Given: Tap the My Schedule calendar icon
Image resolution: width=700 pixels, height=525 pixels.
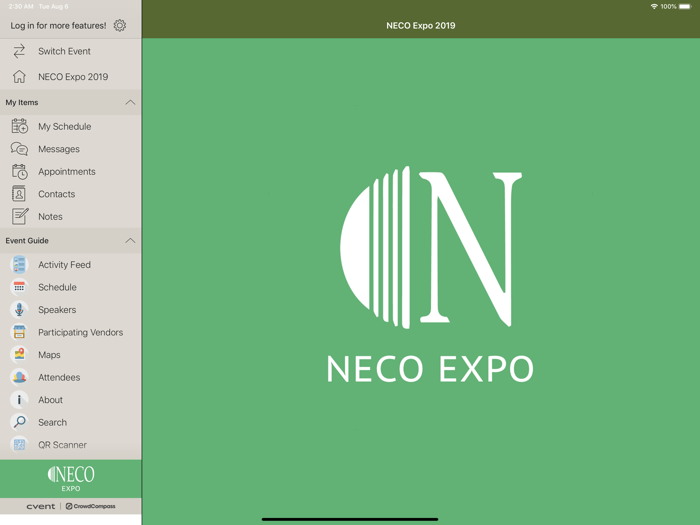Looking at the screenshot, I should point(19,126).
